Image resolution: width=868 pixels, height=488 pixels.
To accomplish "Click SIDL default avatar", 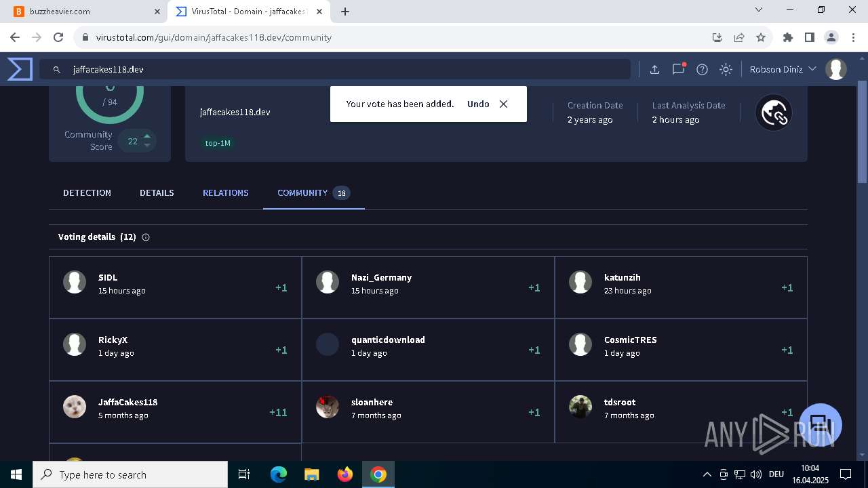I will point(75,282).
